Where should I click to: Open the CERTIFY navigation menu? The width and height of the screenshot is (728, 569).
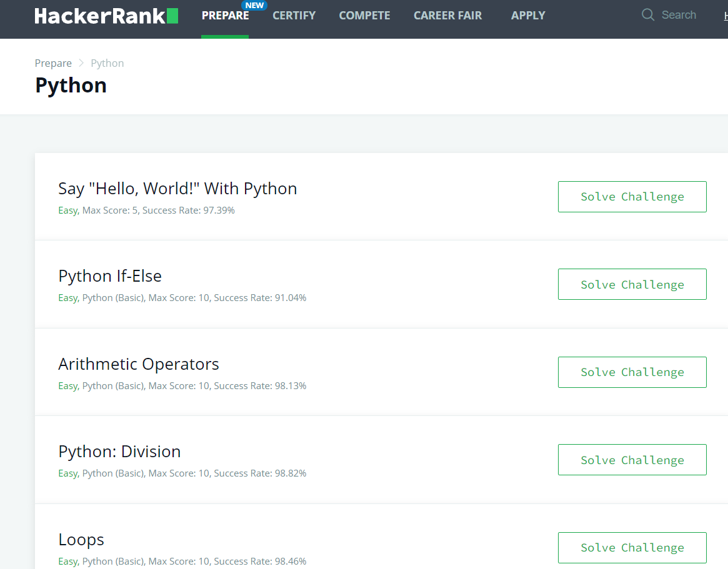point(294,15)
